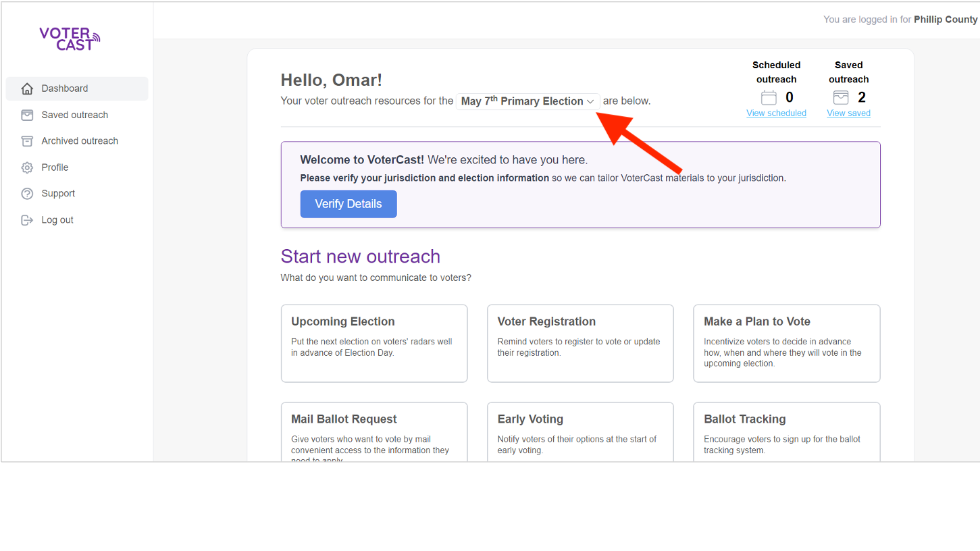Choose the Voter Registration outreach card

pos(580,343)
